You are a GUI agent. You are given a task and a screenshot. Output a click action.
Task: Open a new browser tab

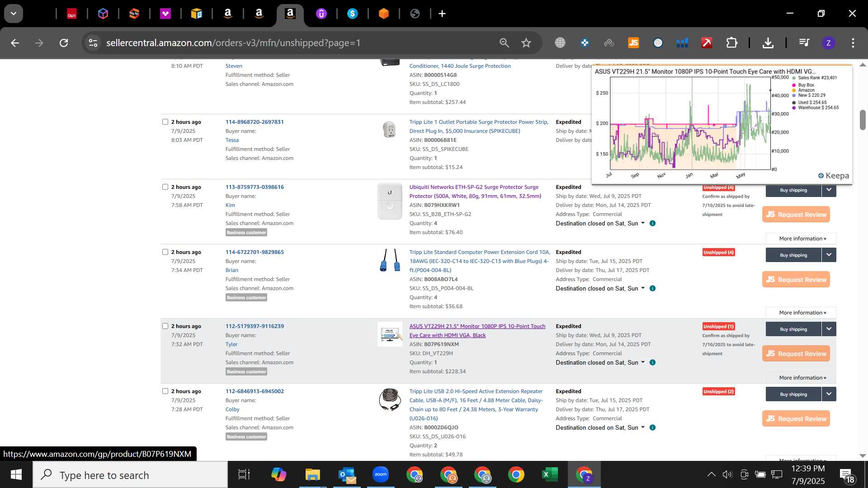pos(442,14)
